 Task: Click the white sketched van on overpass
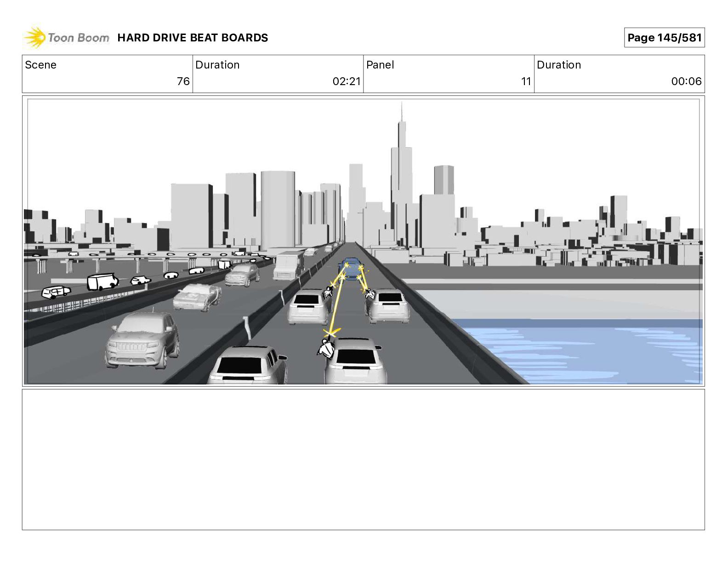tap(102, 281)
